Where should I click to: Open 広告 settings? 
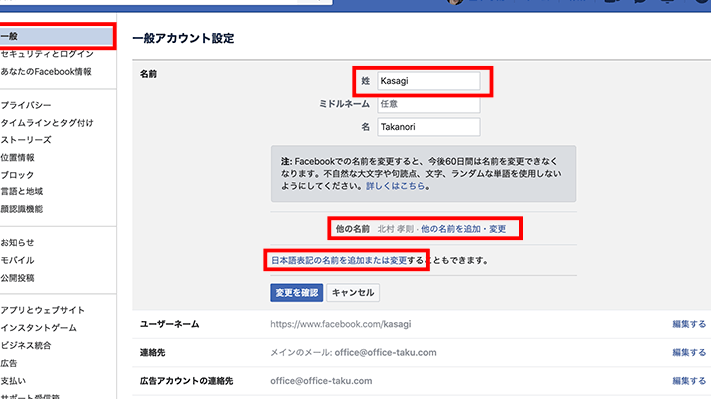click(x=9, y=363)
